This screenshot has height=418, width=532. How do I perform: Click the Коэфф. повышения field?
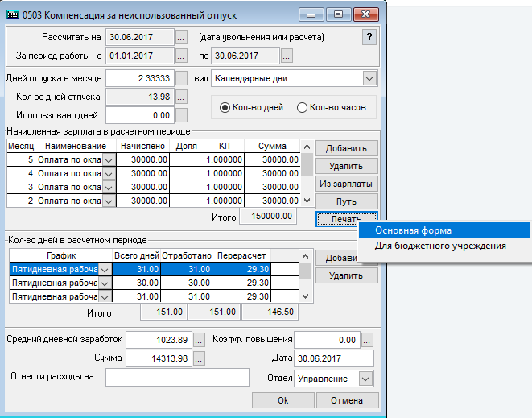(327, 340)
